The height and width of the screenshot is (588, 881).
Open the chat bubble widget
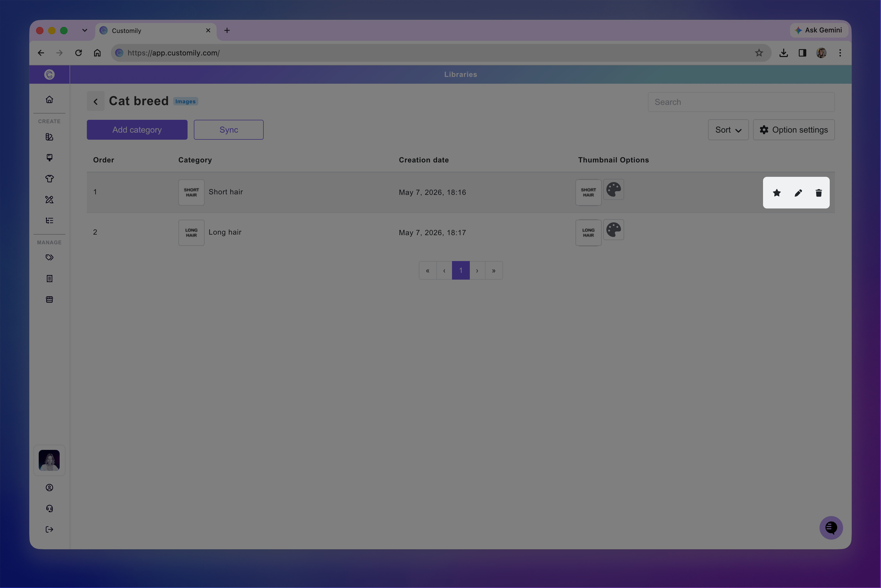[x=831, y=528]
